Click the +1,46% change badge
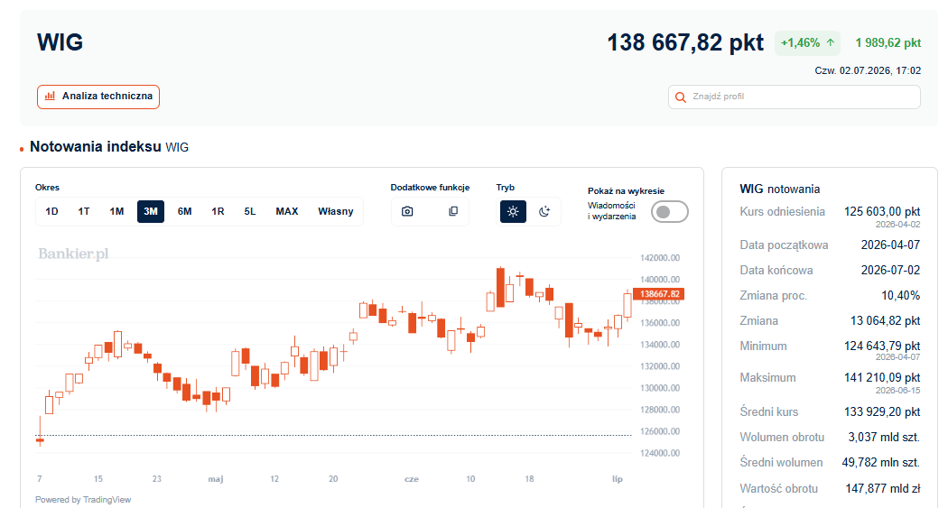The image size is (948, 508). (808, 43)
